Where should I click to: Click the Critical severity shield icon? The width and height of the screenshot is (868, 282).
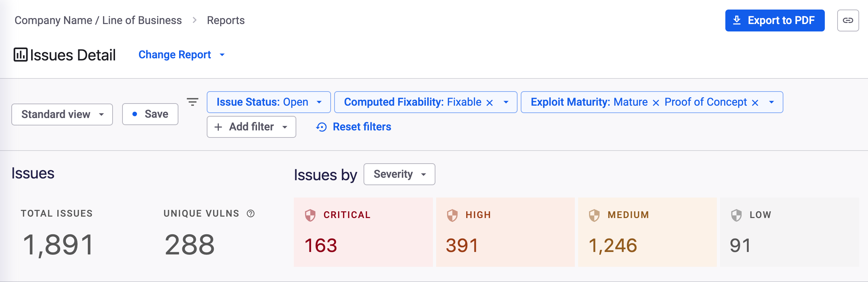311,215
